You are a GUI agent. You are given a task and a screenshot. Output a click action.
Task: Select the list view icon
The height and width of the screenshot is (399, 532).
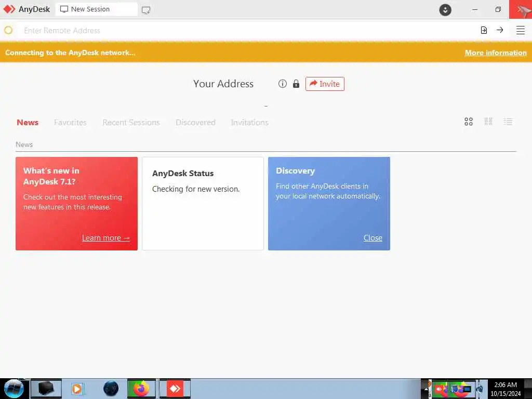coord(508,122)
